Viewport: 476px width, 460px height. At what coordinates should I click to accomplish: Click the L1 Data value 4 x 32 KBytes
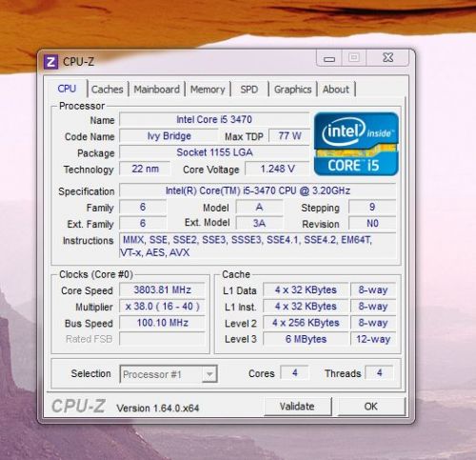(306, 290)
